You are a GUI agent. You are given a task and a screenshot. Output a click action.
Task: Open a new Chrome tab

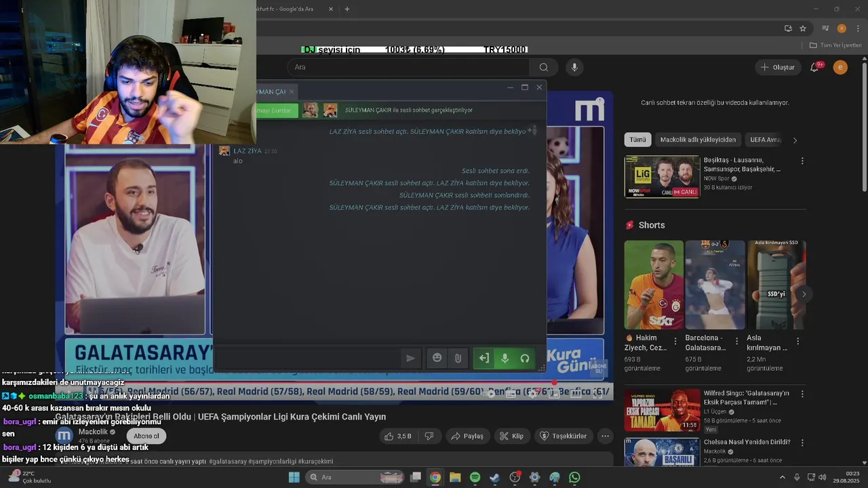347,9
